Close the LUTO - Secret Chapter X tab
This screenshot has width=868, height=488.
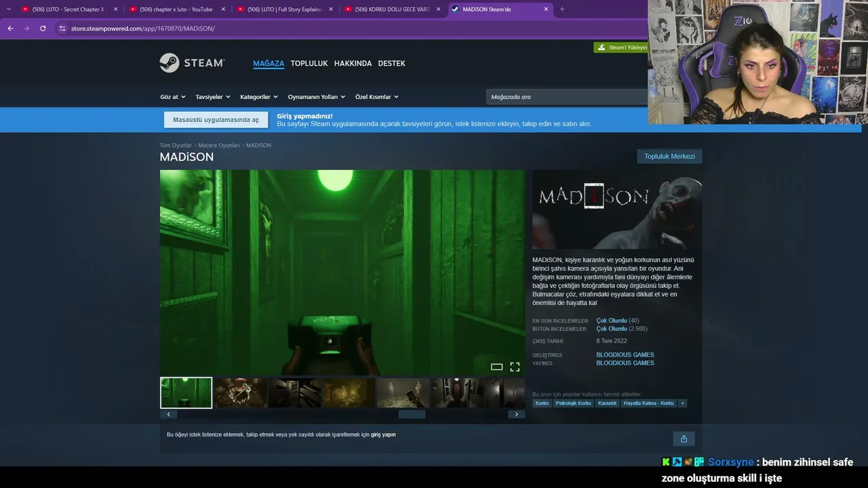[115, 9]
